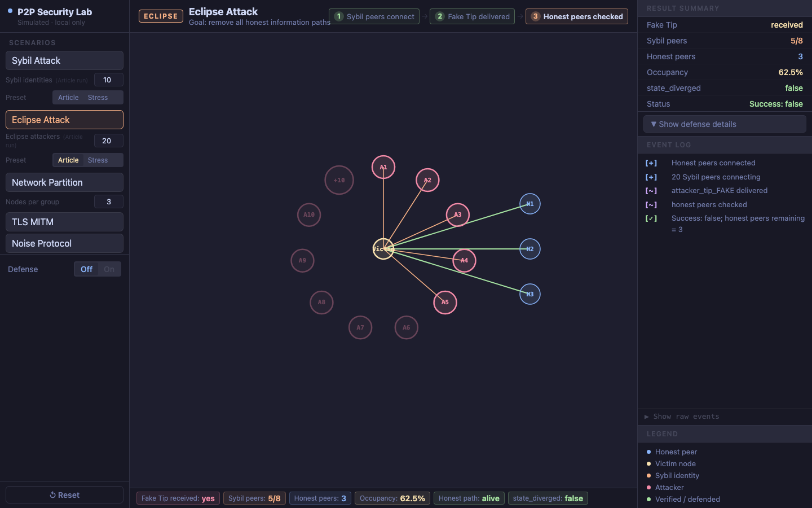Select the Eclipse Attack scenario
This screenshot has height=508, width=812.
[64, 120]
